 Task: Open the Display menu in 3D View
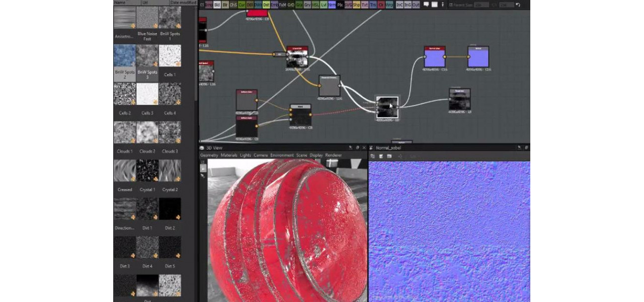tap(316, 155)
